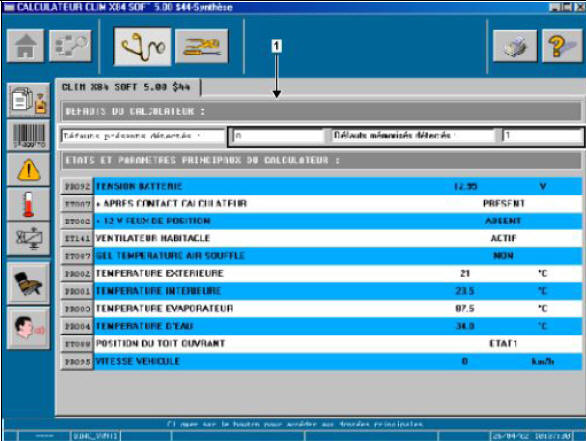This screenshot has width=586, height=441.
Task: Click PR095 Vitesse Vehicule code button
Action: click(x=77, y=361)
